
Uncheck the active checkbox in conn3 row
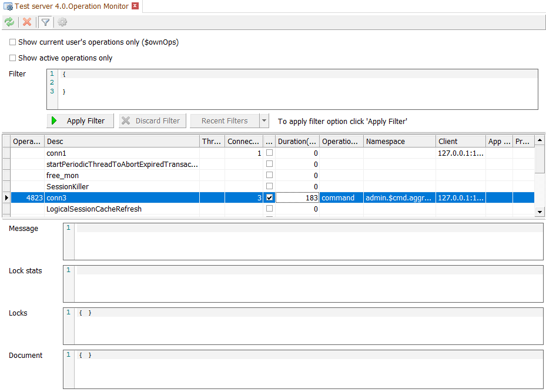click(270, 198)
